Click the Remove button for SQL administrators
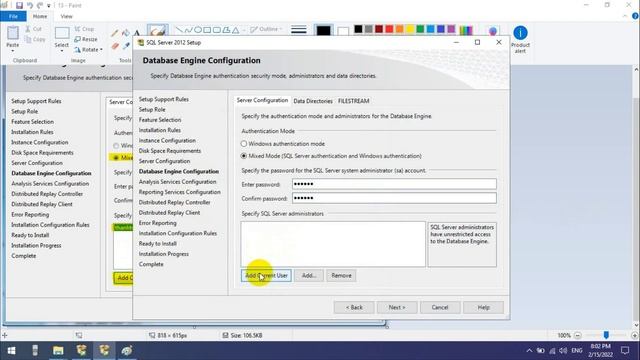The width and height of the screenshot is (640, 360). click(x=341, y=276)
